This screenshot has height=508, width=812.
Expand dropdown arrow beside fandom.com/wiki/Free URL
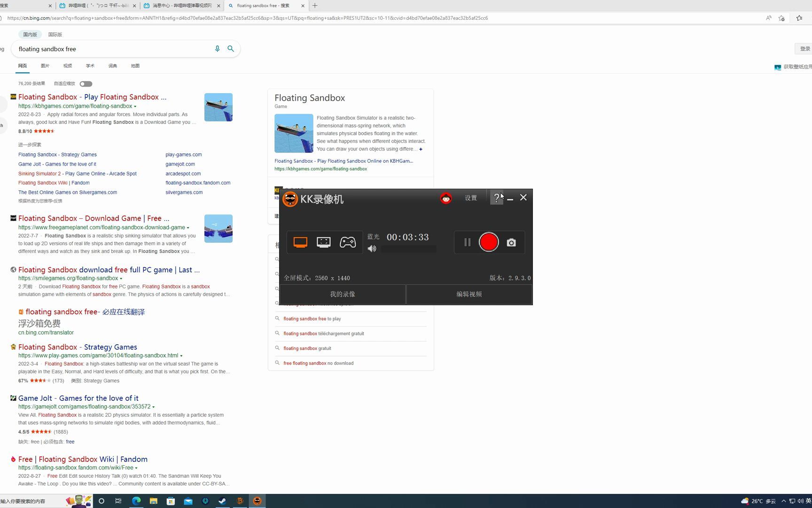136,468
